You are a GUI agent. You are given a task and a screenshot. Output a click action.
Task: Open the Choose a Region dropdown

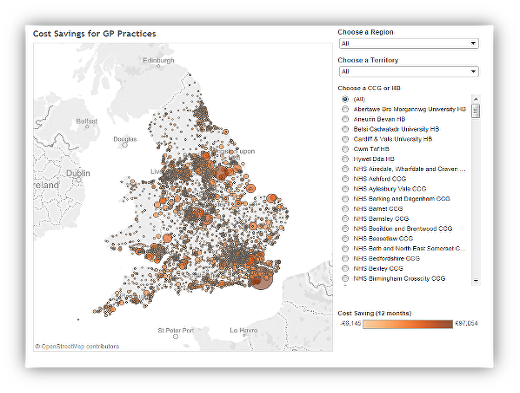click(408, 43)
